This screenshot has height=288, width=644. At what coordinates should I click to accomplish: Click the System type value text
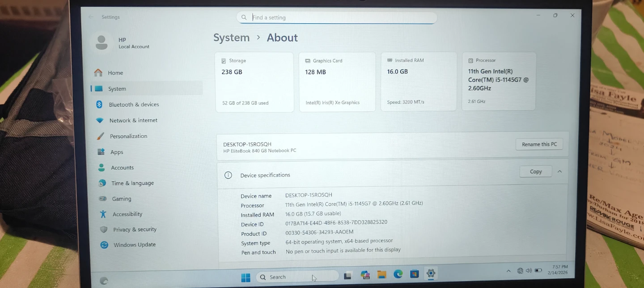339,241
